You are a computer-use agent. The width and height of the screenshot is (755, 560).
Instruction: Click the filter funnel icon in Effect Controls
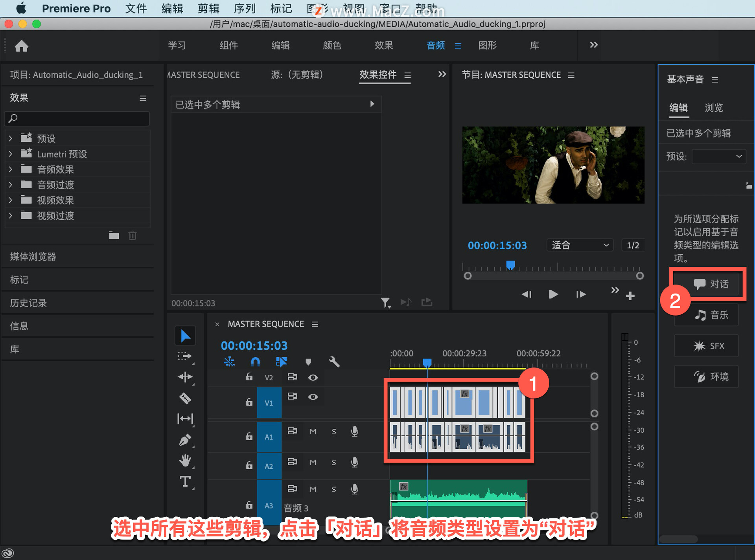coord(385,302)
